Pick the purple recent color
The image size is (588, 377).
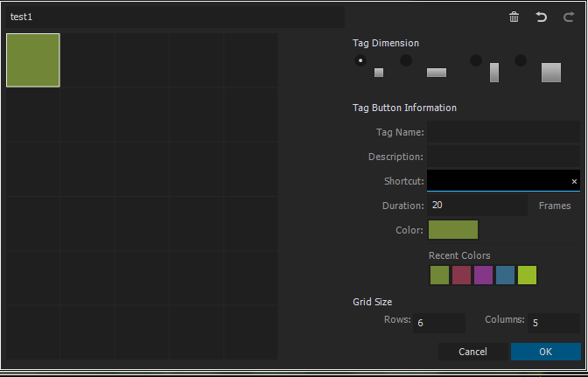483,276
